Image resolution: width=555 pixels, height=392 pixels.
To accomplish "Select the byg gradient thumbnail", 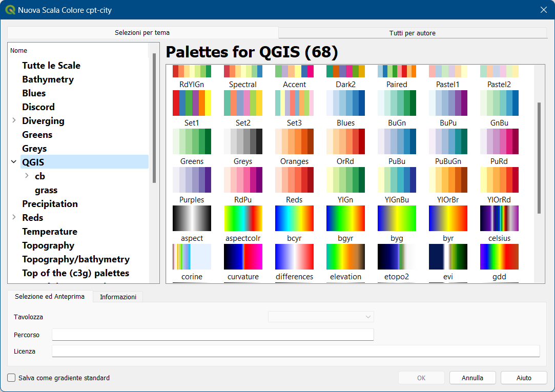I will click(397, 218).
